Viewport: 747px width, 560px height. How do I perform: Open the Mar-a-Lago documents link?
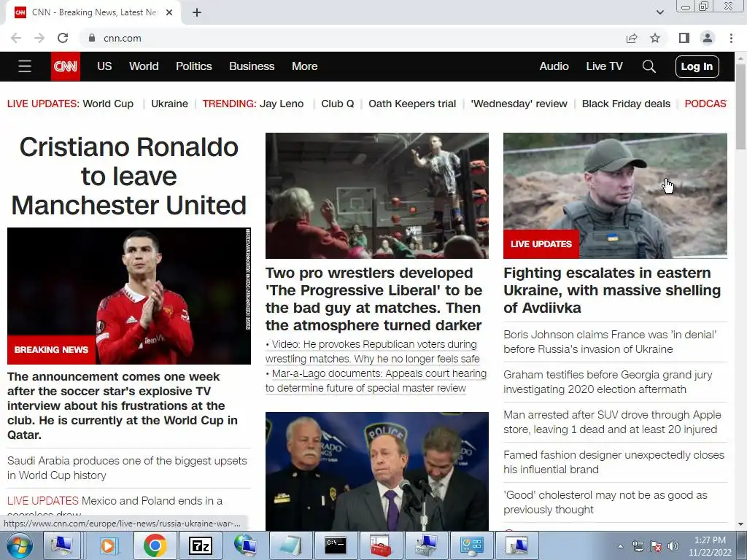click(376, 381)
